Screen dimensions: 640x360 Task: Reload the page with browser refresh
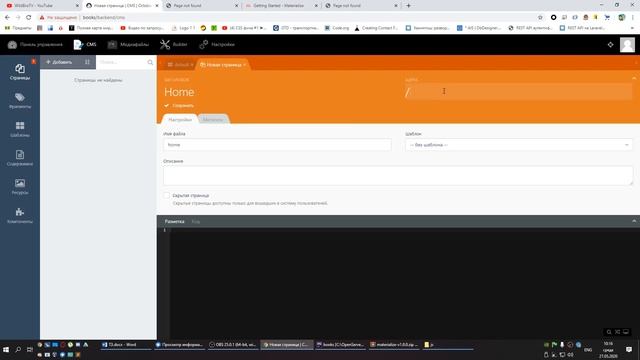pyautogui.click(x=29, y=18)
